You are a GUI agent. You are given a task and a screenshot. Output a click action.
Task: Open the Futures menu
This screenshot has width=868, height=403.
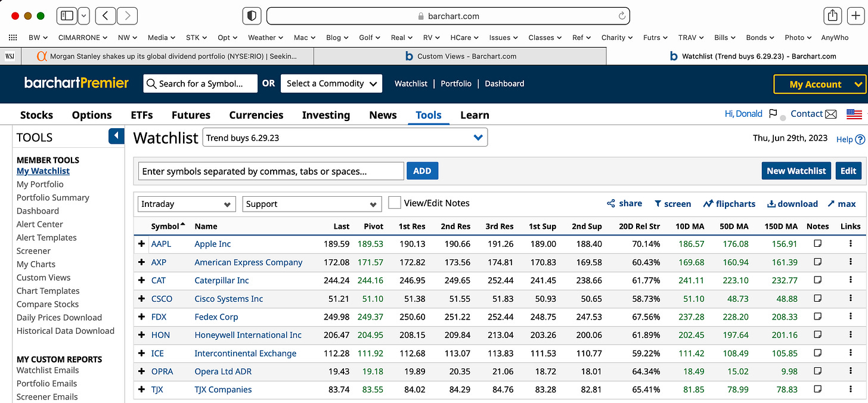pyautogui.click(x=191, y=115)
